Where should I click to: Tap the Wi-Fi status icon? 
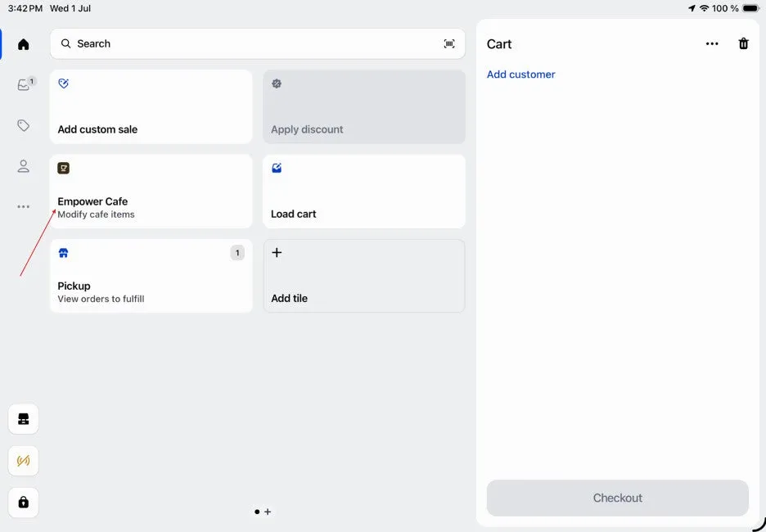click(x=704, y=8)
